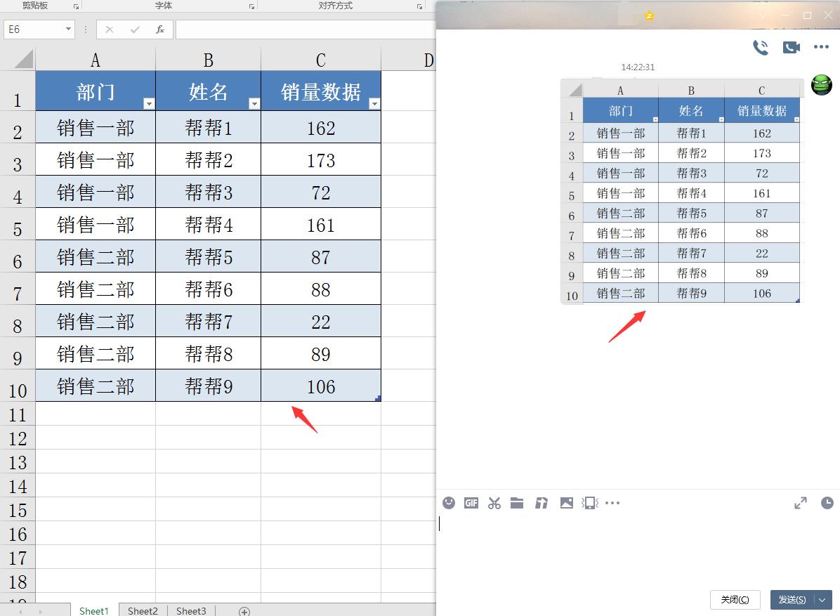This screenshot has width=840, height=616.
Task: Click the GIF button in chat toolbar
Action: [x=471, y=503]
